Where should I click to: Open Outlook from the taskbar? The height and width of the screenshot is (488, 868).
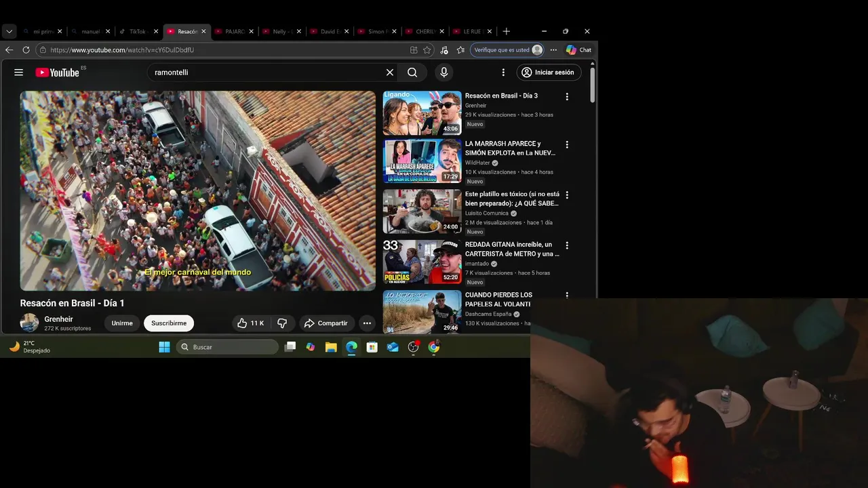[393, 347]
